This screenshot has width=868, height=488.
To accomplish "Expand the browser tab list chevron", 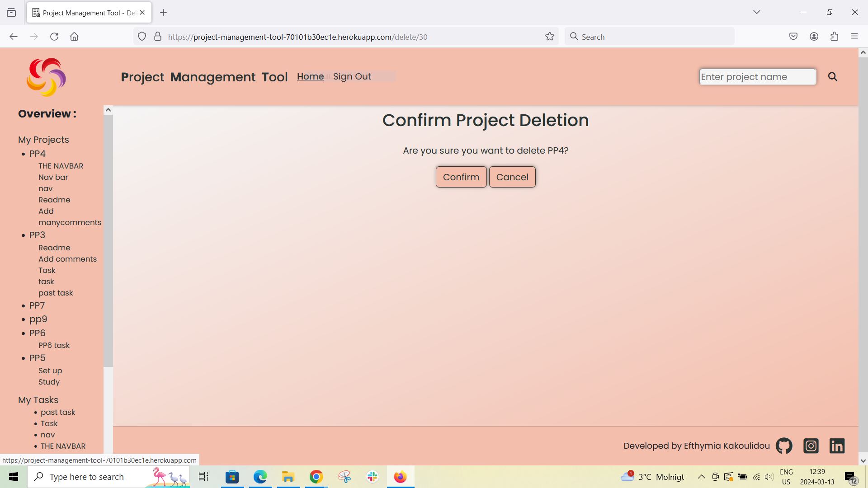I will [x=757, y=12].
